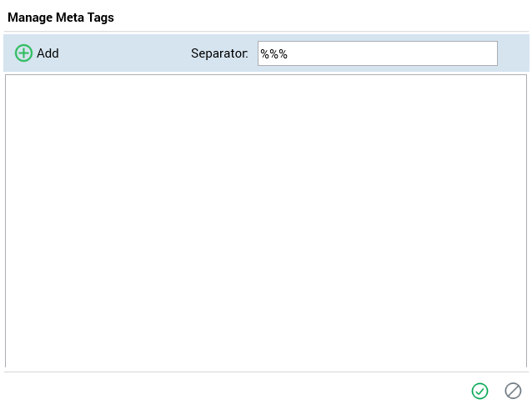532x409 pixels.
Task: Apply meta tag settings via checkmark
Action: [x=479, y=391]
